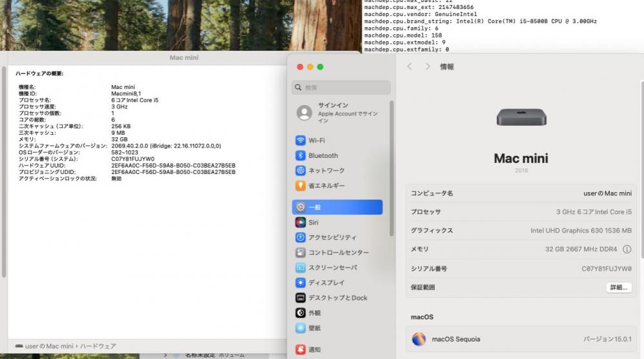Click 情報 page title
The width and height of the screenshot is (644, 359).
coord(447,66)
